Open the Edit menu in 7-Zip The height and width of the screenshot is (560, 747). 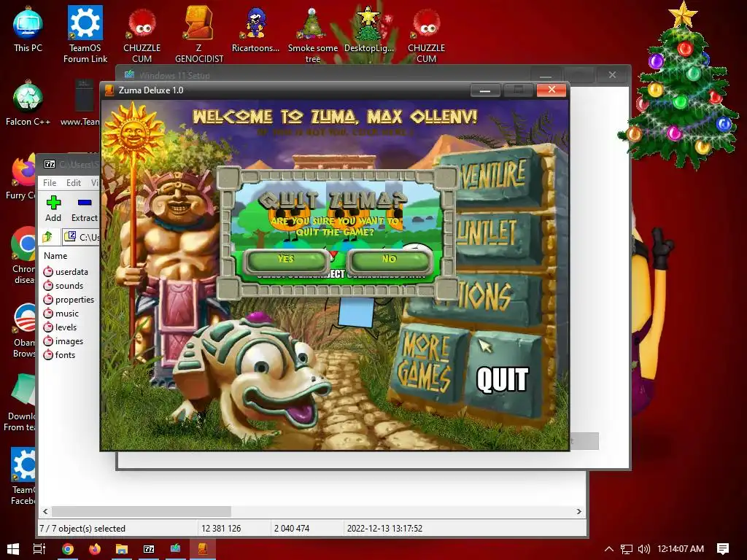(x=74, y=183)
